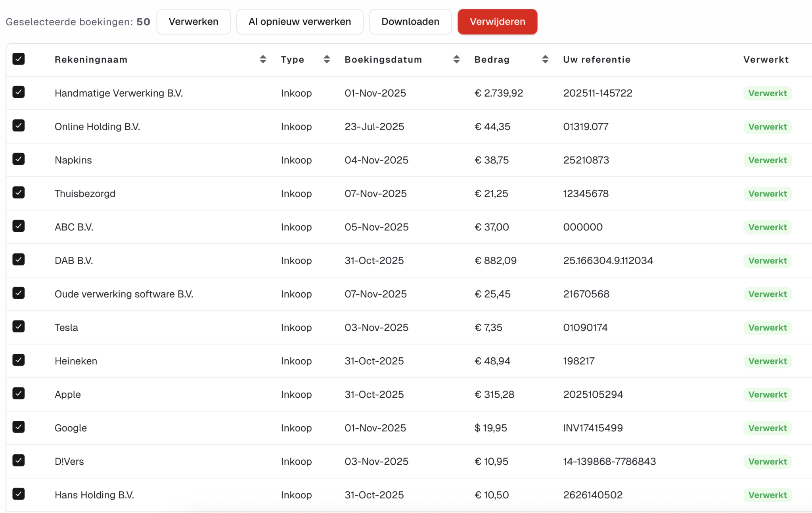Toggle the Tesla row checkbox

[x=19, y=326]
